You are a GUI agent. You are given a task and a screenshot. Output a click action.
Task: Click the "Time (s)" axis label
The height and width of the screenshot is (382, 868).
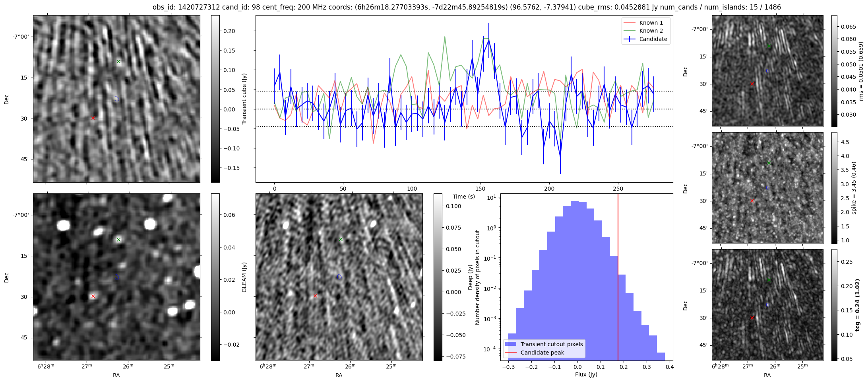click(x=464, y=197)
